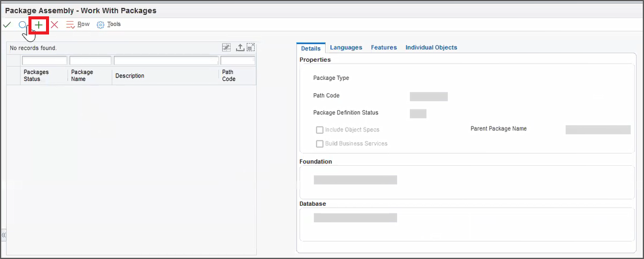Switch to the Details tab
The height and width of the screenshot is (259, 644).
[311, 48]
